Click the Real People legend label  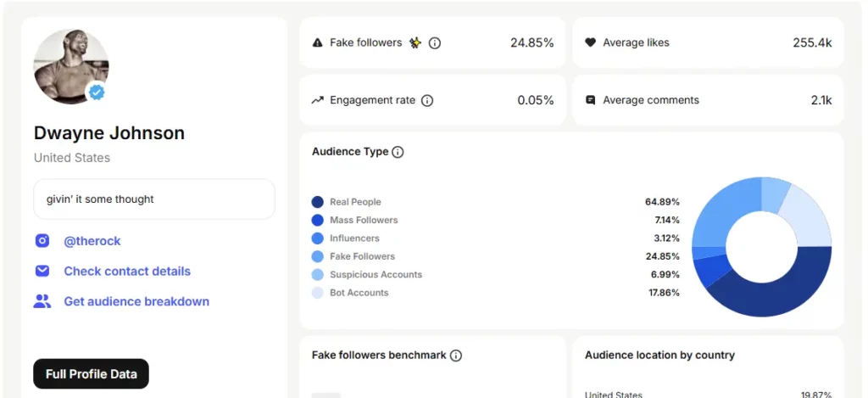(x=355, y=202)
